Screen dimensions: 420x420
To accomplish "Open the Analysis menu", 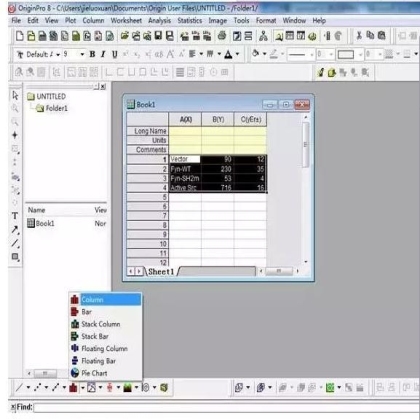I will click(159, 21).
